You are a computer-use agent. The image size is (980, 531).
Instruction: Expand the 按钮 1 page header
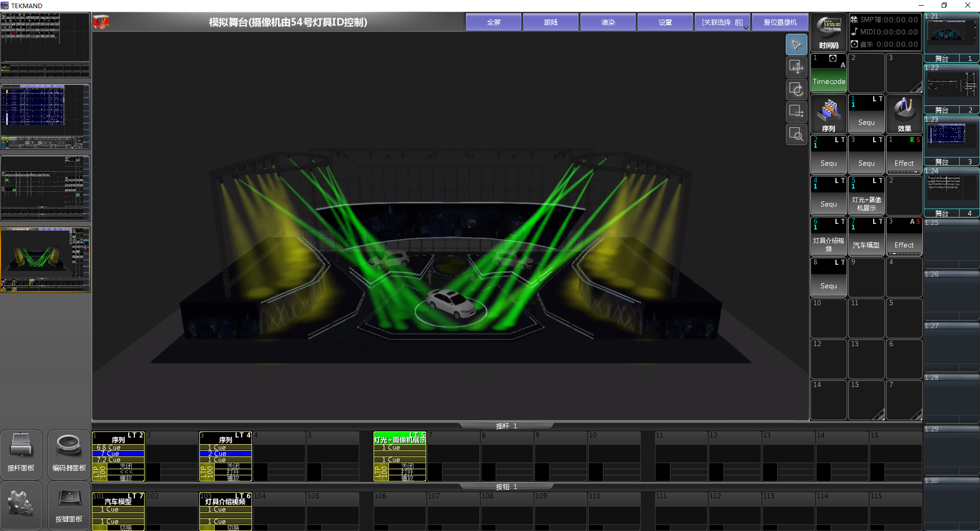coord(506,487)
